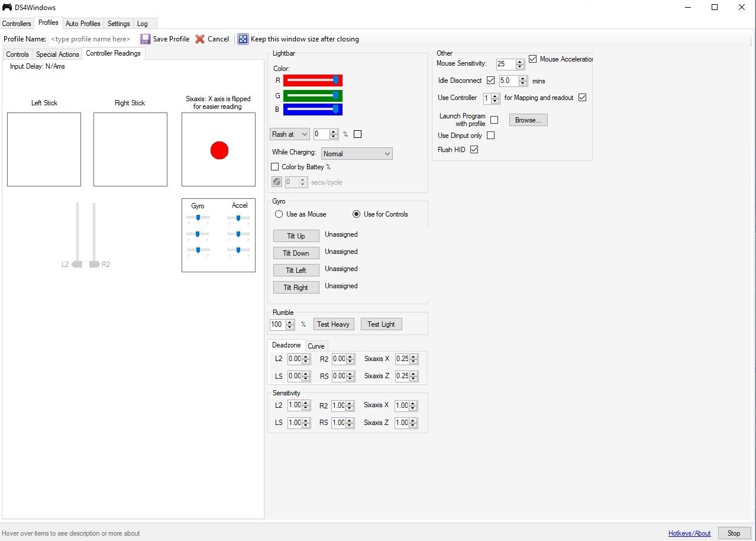Viewport: 756px width, 541px height.
Task: Click the rainbow cycle icon beside secs/cycle
Action: pos(276,182)
